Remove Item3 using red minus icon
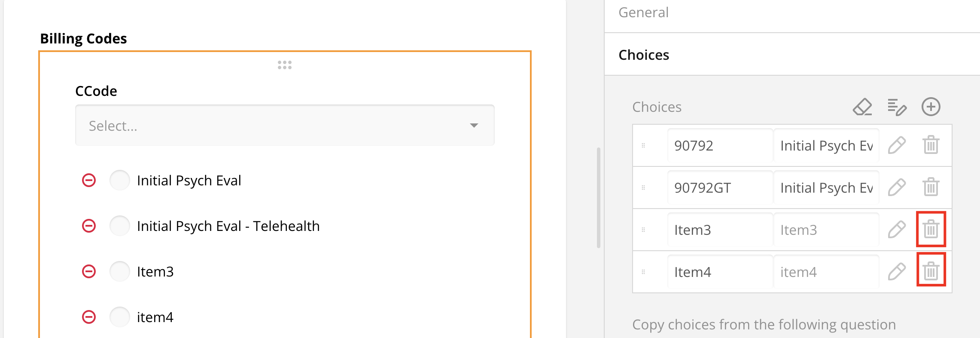The height and width of the screenshot is (338, 980). click(89, 271)
